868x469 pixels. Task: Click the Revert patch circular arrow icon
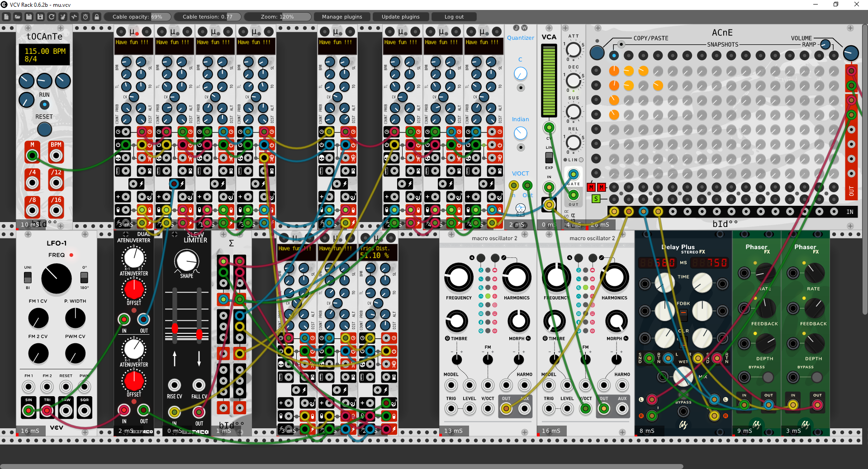pyautogui.click(x=52, y=17)
